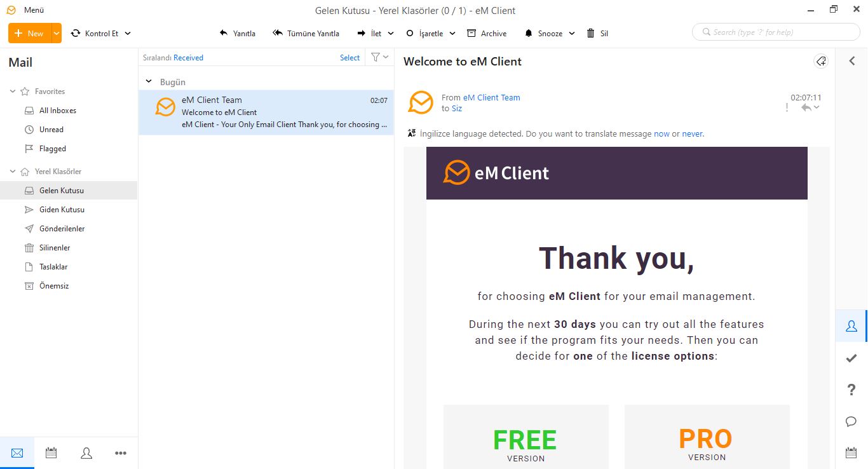This screenshot has height=469, width=868.
Task: Translate message with the now link
Action: pos(661,134)
